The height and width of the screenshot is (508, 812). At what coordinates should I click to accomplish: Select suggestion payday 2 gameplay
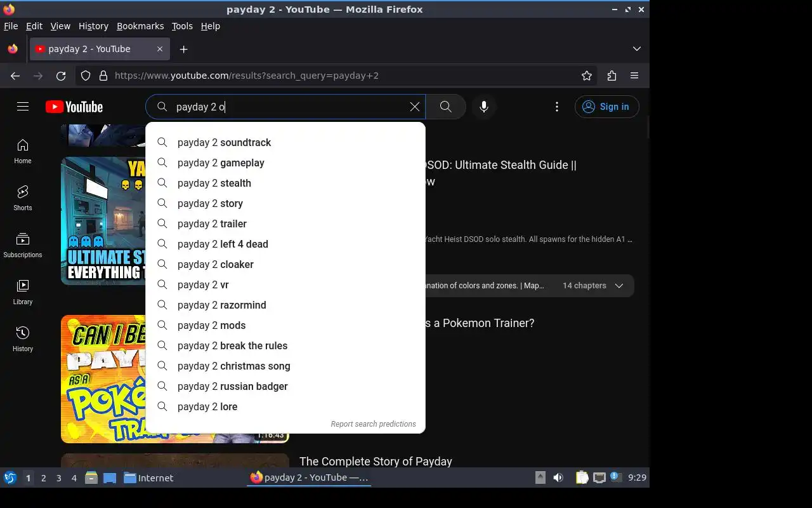(x=285, y=163)
